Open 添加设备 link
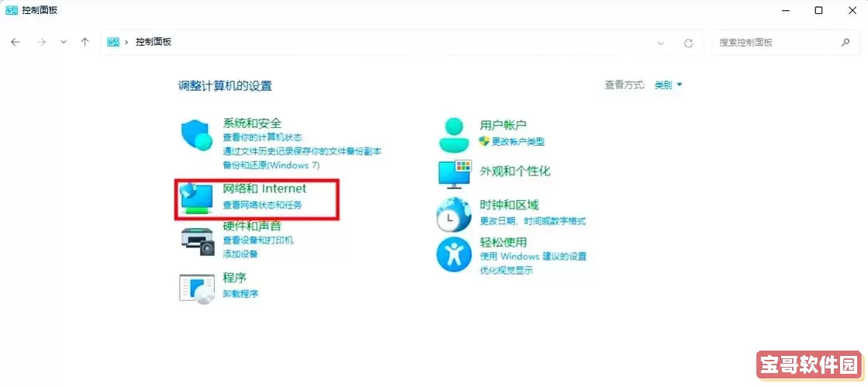This screenshot has width=868, height=387. click(x=240, y=254)
